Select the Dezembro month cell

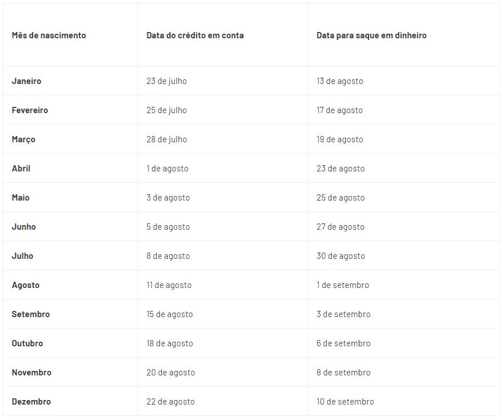coord(31,402)
